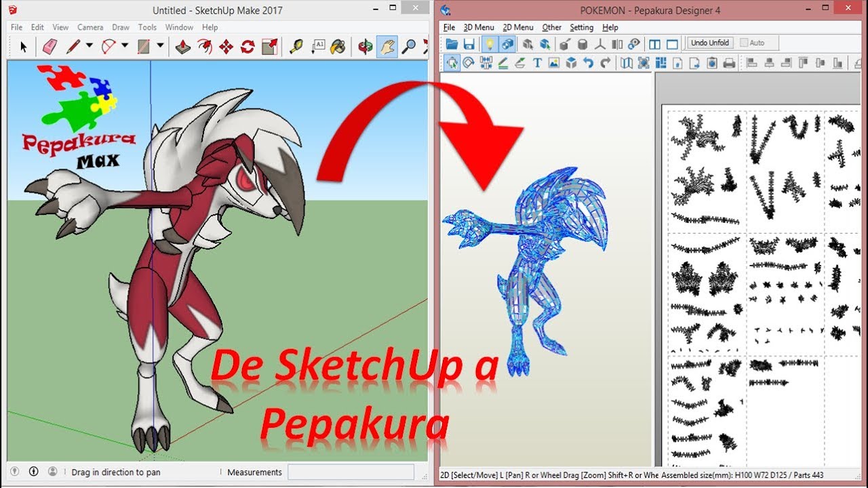The width and height of the screenshot is (868, 488).
Task: Select the Orbit tool in SketchUp
Action: pyautogui.click(x=366, y=47)
